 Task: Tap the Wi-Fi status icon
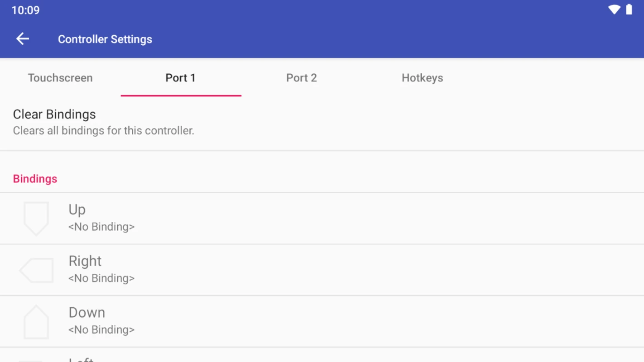click(614, 10)
